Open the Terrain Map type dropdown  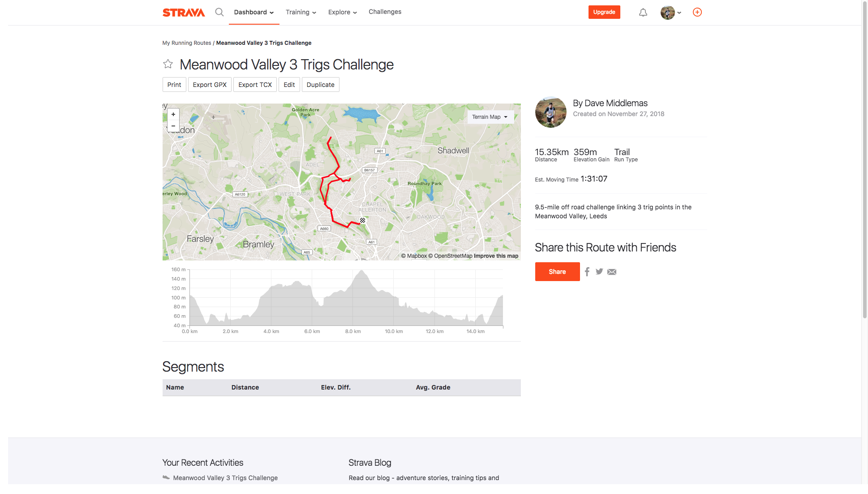[490, 117]
